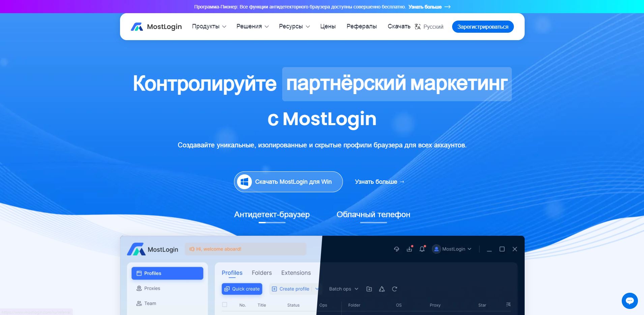
Task: Expand the Решения dropdown menu
Action: click(253, 26)
